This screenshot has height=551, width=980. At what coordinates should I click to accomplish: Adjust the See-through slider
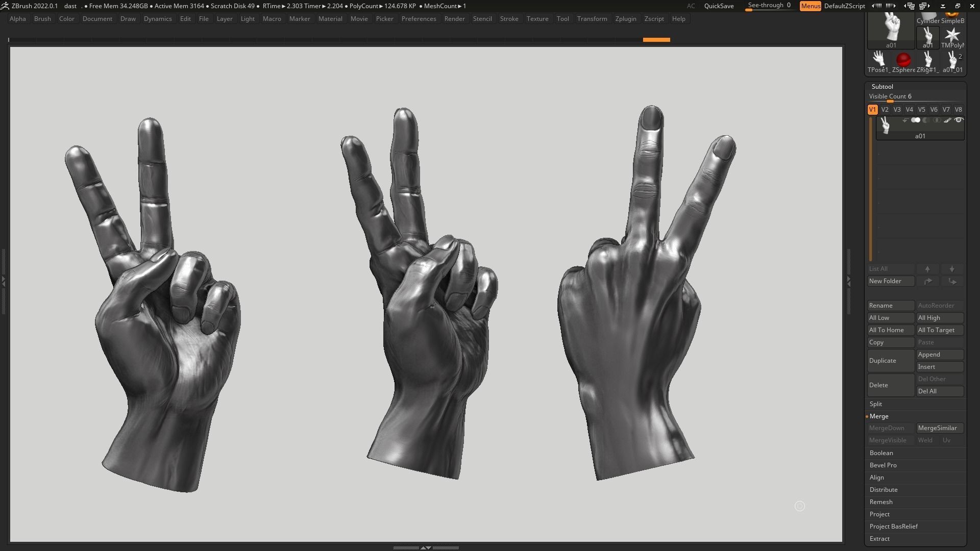coord(770,6)
